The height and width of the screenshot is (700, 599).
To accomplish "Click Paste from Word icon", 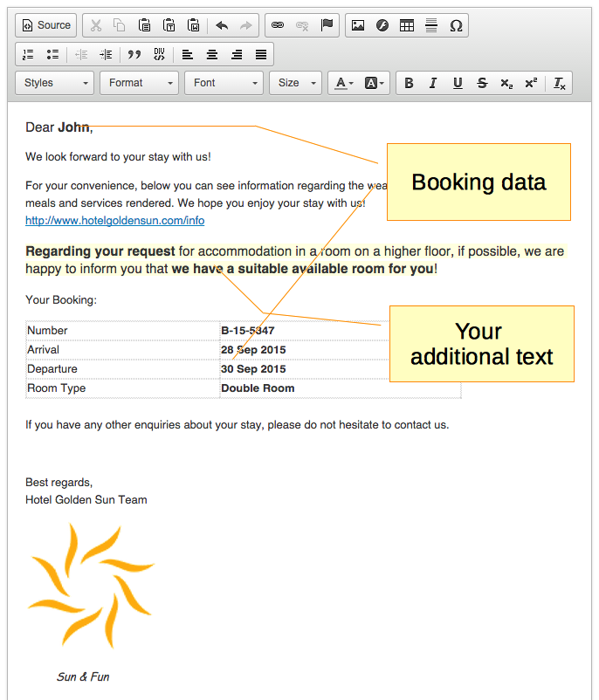I will (194, 25).
